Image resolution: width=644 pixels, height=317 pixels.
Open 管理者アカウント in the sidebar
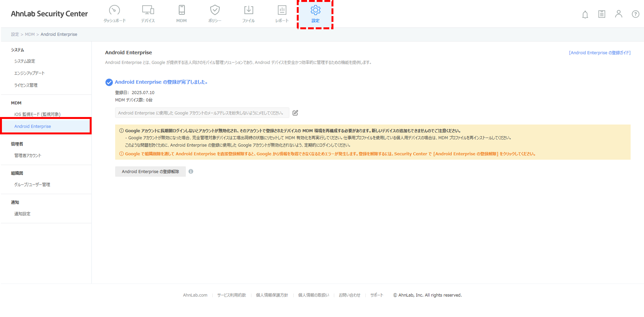pos(28,156)
